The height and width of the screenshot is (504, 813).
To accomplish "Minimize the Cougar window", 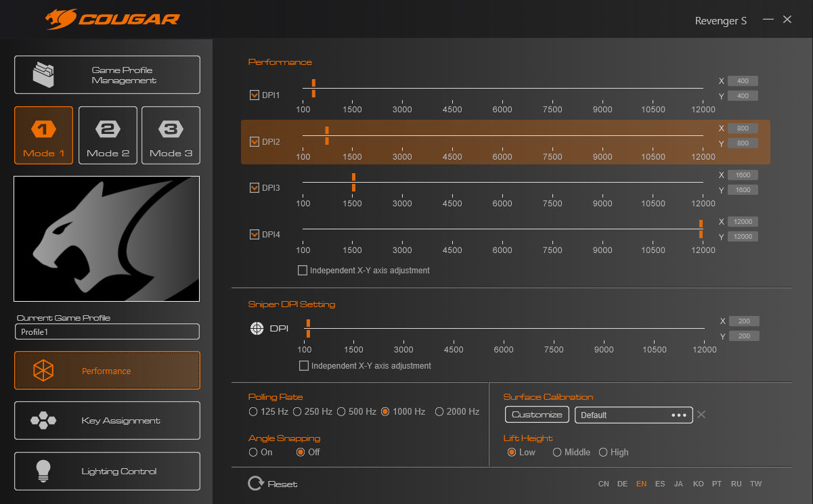I will pos(768,20).
